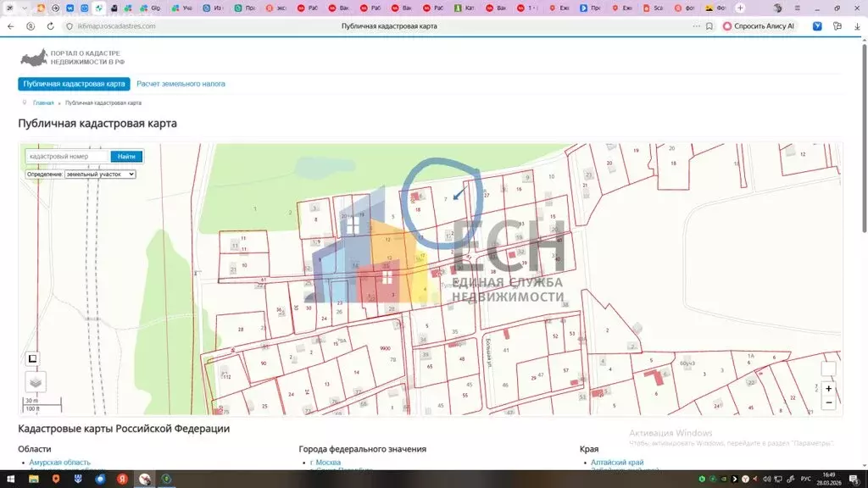This screenshot has width=868, height=488.
Task: Zoom in the cadastral map
Action: pos(828,389)
